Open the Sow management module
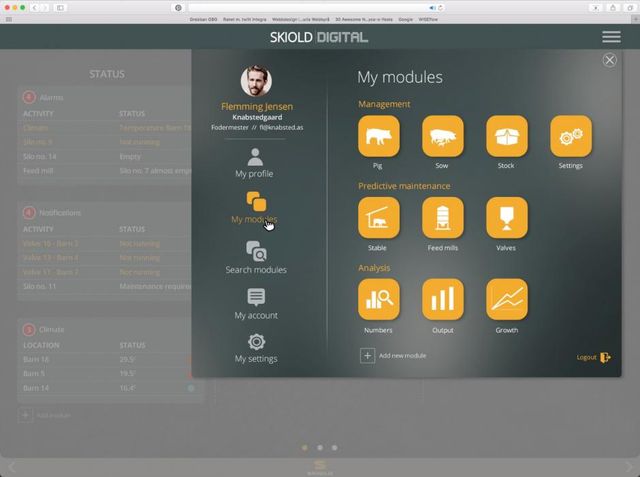This screenshot has width=640, height=477. point(442,136)
